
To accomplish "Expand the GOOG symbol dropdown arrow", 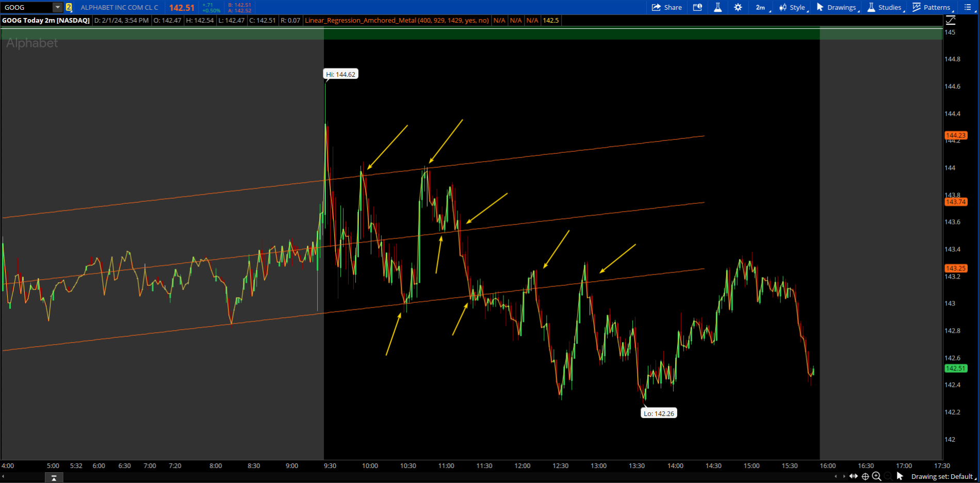I will click(57, 7).
